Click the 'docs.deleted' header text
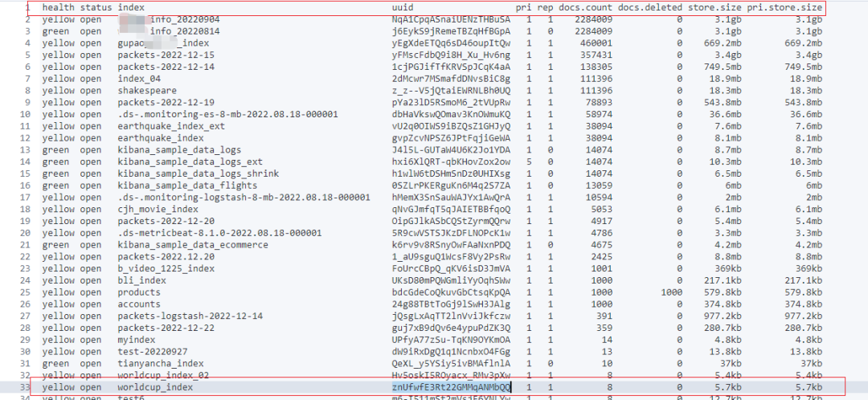 [650, 8]
